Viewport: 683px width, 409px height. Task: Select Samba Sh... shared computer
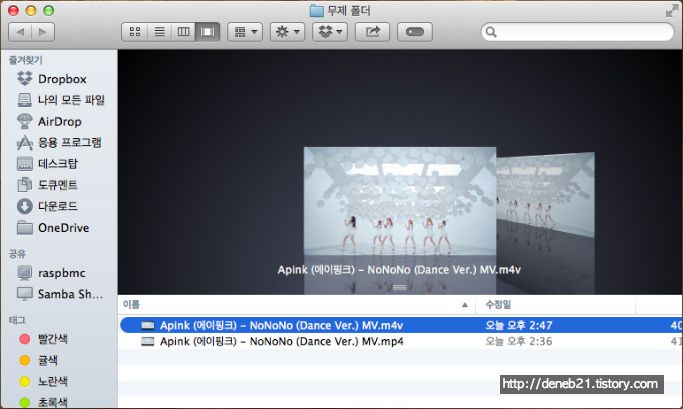60,294
